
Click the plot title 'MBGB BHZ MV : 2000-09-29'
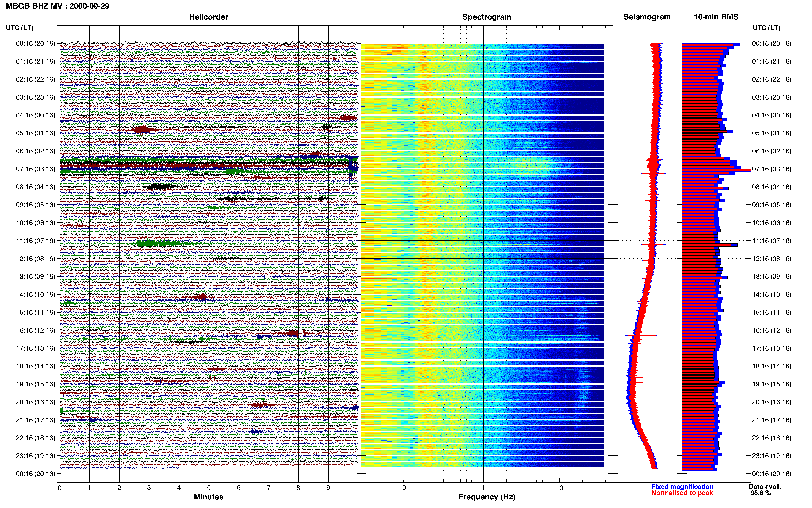tap(57, 6)
